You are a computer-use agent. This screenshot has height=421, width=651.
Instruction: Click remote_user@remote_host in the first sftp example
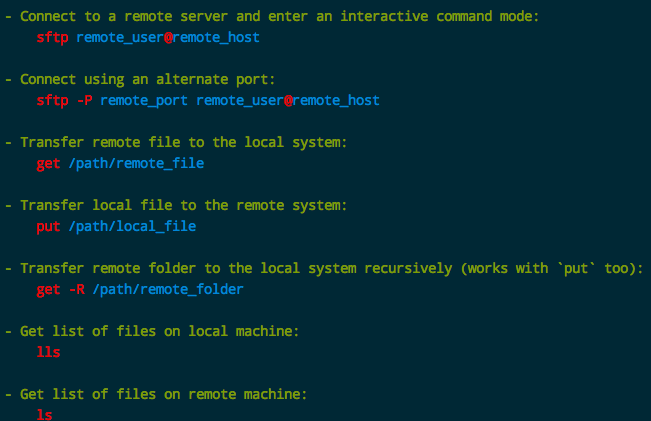[x=172, y=37]
